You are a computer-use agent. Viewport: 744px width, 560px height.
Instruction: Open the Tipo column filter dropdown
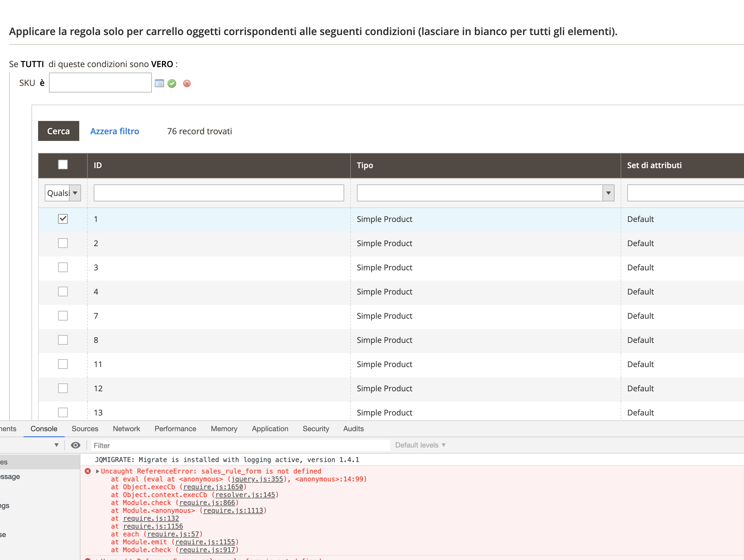[x=485, y=193]
